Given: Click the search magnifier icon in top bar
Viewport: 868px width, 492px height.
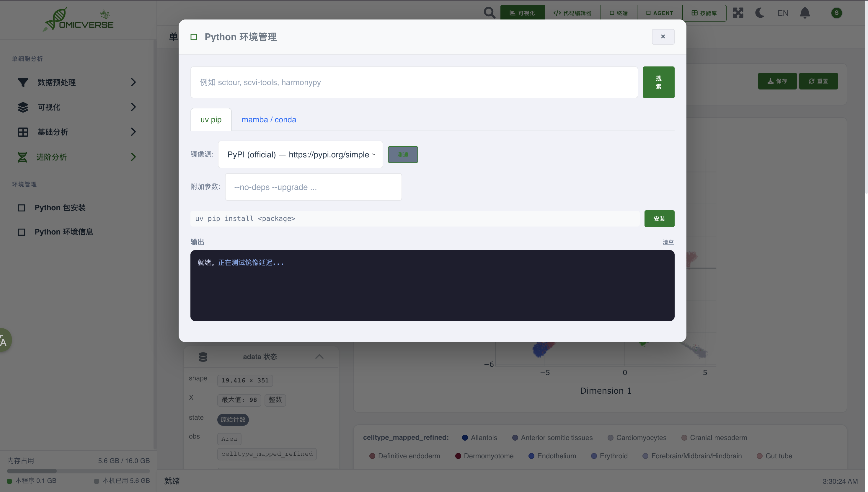Looking at the screenshot, I should (x=489, y=13).
